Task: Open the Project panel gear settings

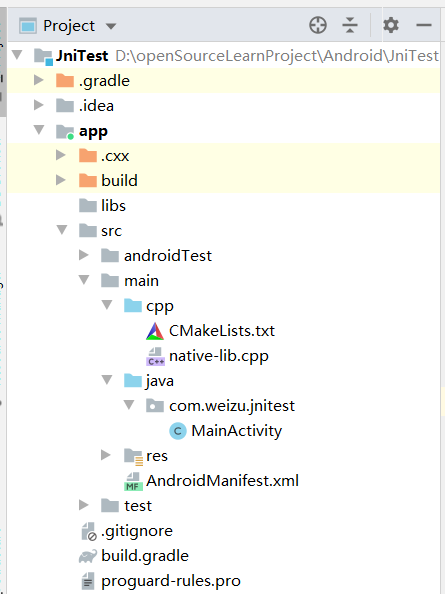Action: (391, 25)
